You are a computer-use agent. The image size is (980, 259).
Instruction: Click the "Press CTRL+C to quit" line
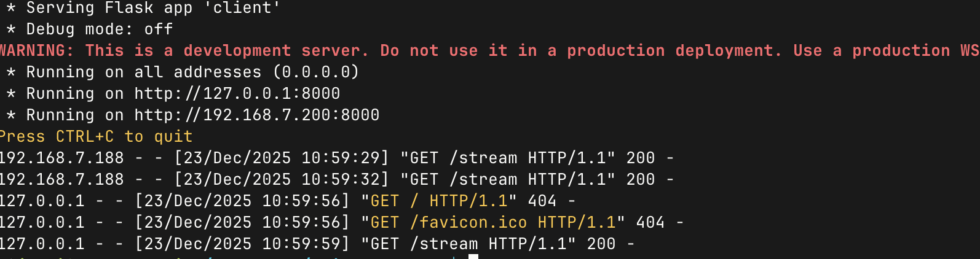tap(96, 137)
